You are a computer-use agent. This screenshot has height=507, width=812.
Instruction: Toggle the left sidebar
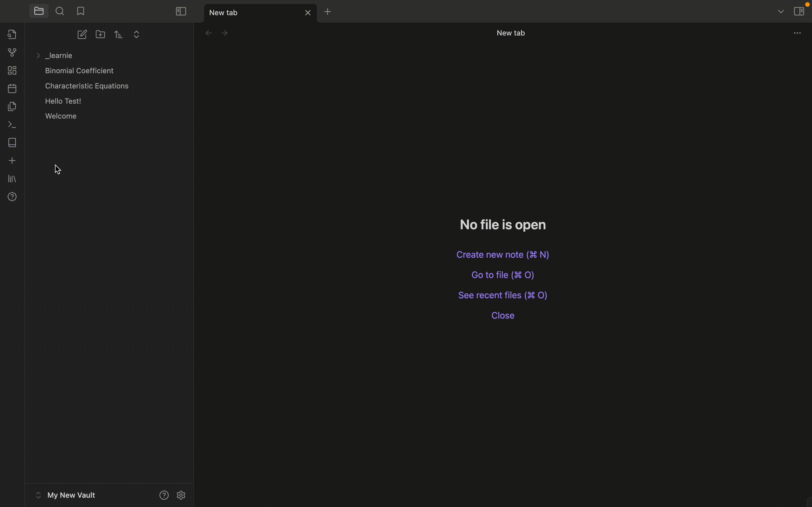pyautogui.click(x=181, y=11)
